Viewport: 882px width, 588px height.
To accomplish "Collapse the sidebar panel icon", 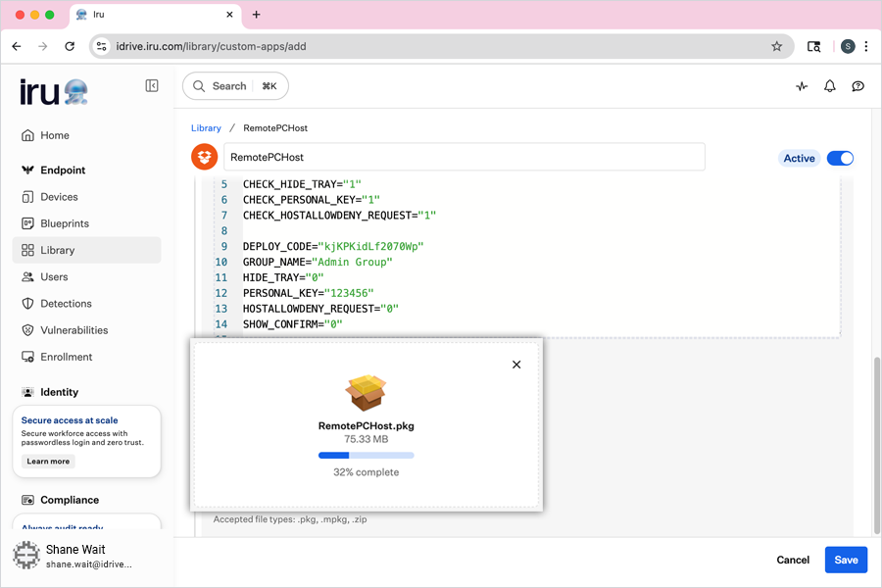I will pyautogui.click(x=152, y=86).
